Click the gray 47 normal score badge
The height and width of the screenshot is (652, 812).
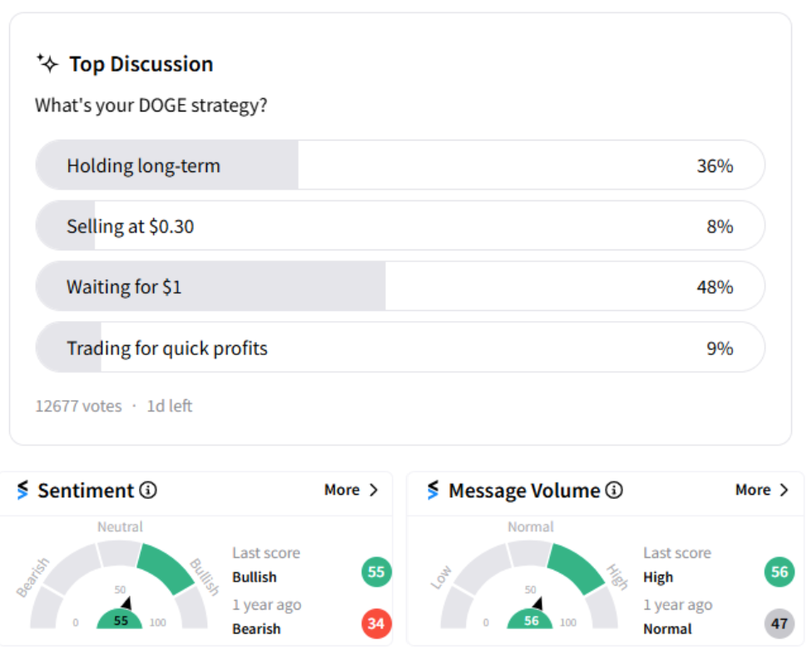pos(780,623)
